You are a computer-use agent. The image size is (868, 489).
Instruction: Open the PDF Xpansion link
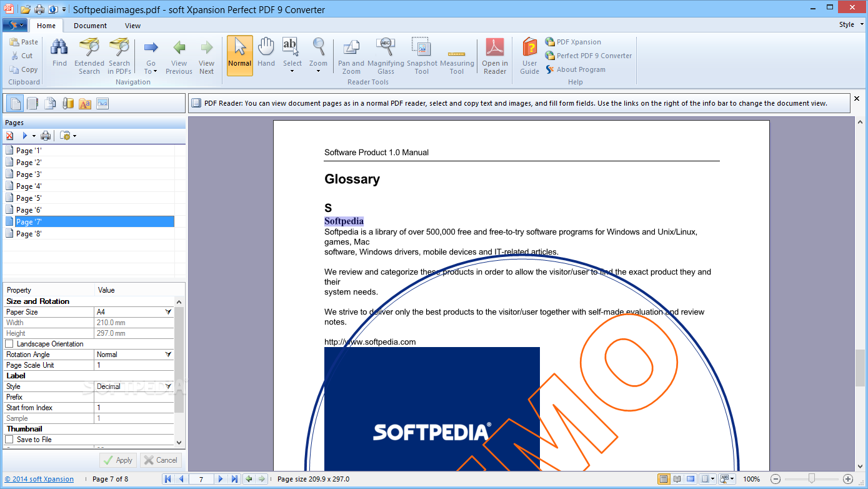tap(573, 42)
